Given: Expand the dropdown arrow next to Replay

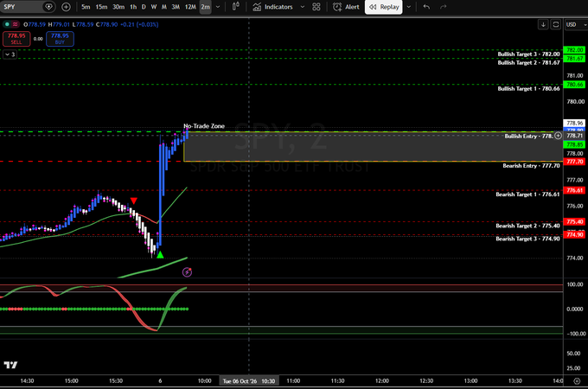Looking at the screenshot, I should click(409, 7).
